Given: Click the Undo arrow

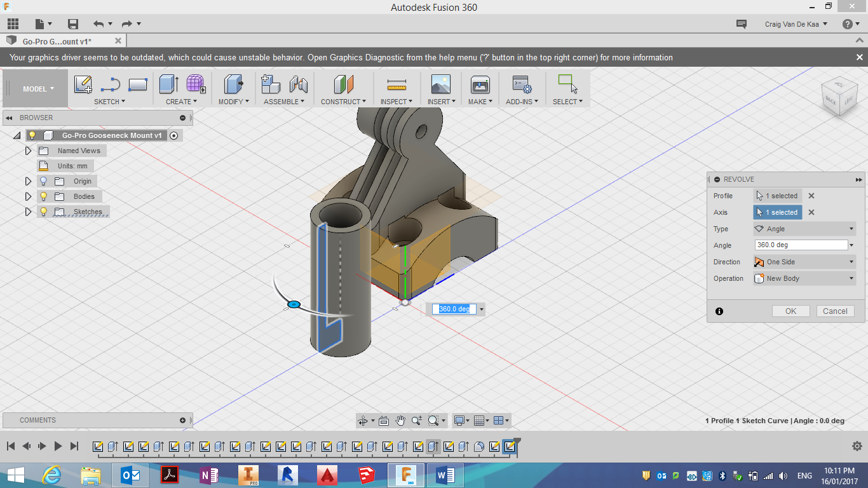Looking at the screenshot, I should [98, 24].
